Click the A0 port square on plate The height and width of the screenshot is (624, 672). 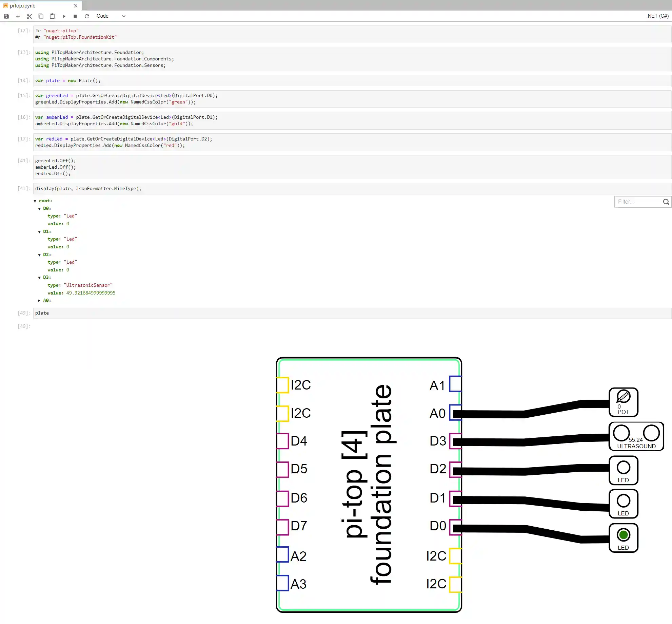455,413
